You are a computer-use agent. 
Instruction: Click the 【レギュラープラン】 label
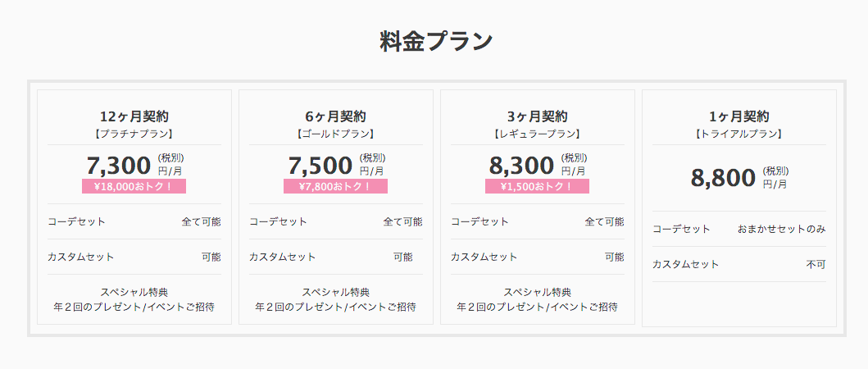point(537,134)
